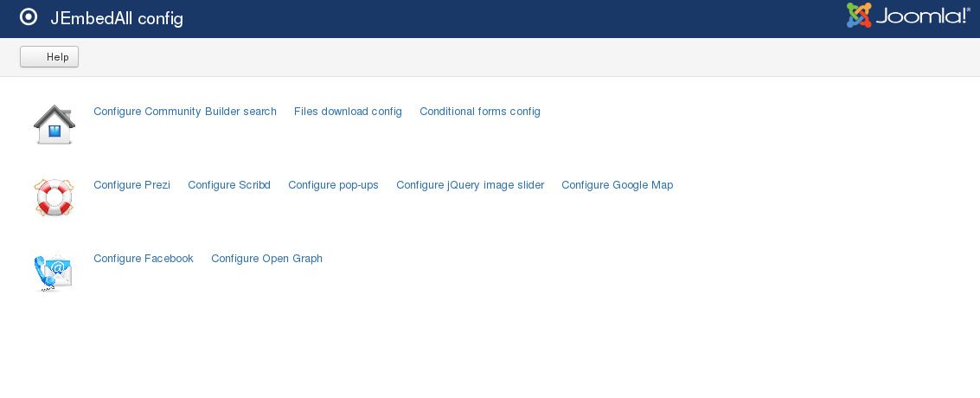Viewport: 980px width, 398px height.
Task: Go to Configure Scribd
Action: coord(229,185)
